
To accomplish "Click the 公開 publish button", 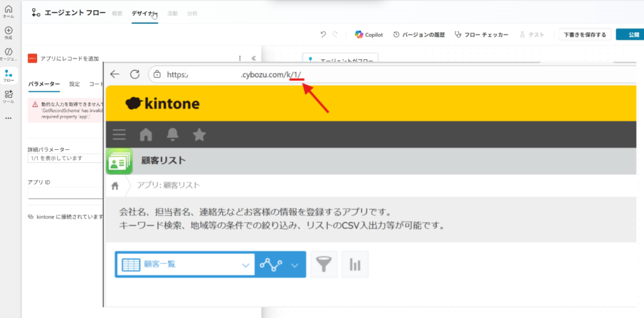I will pos(630,35).
